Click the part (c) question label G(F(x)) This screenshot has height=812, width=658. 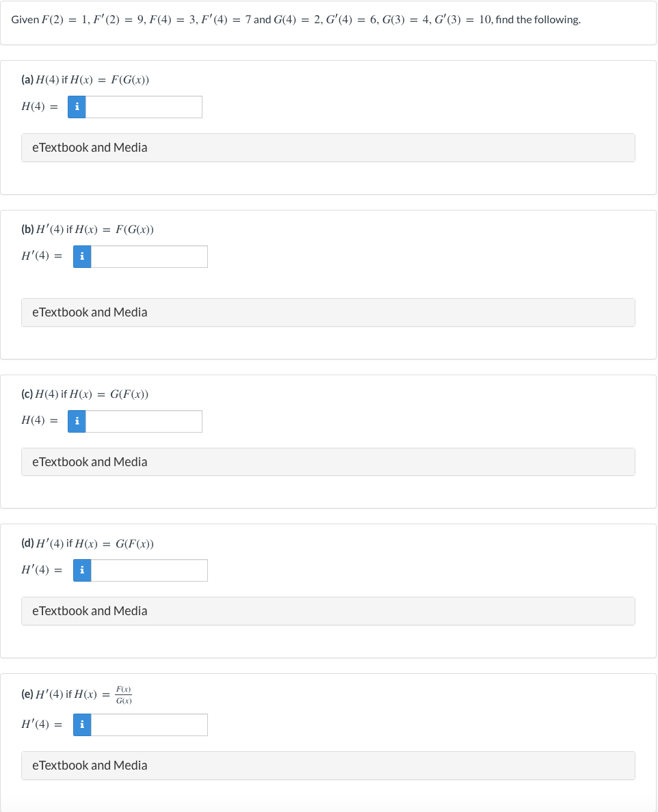(129, 394)
